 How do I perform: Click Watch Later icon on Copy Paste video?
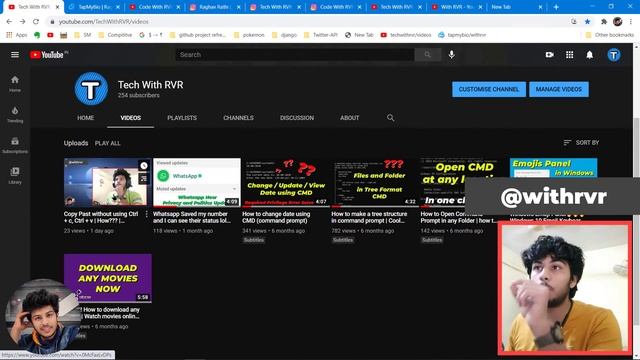coord(144,166)
